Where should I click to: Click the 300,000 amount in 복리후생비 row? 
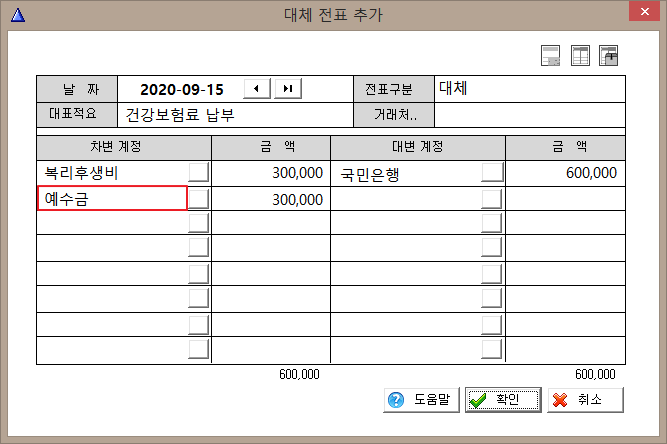pos(271,173)
